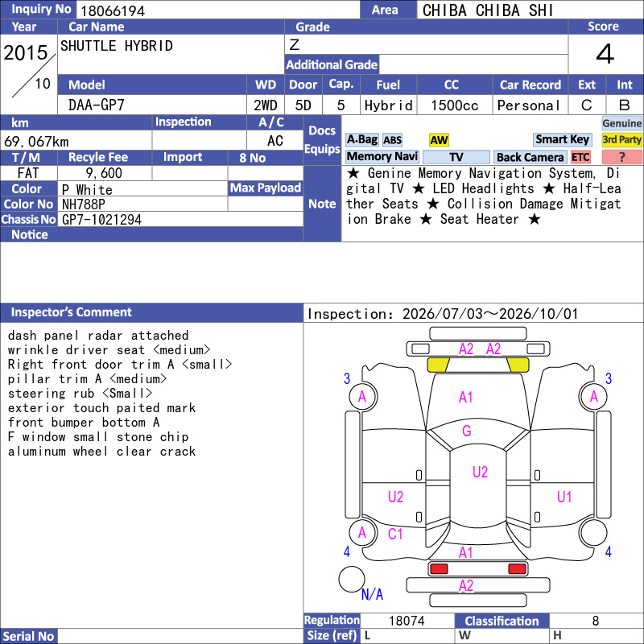This screenshot has height=644, width=644.
Task: Click the Serial No label
Action: 28,636
